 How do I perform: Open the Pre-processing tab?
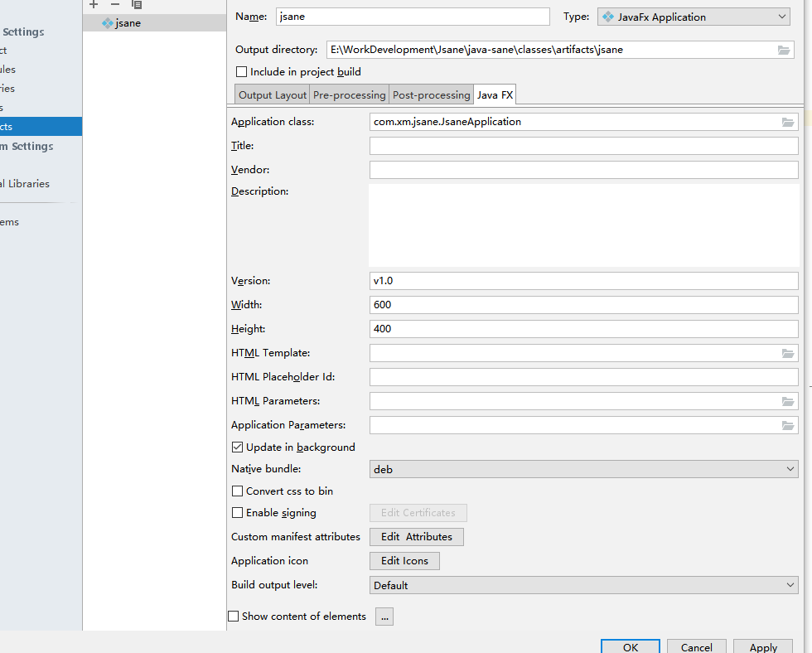point(350,94)
